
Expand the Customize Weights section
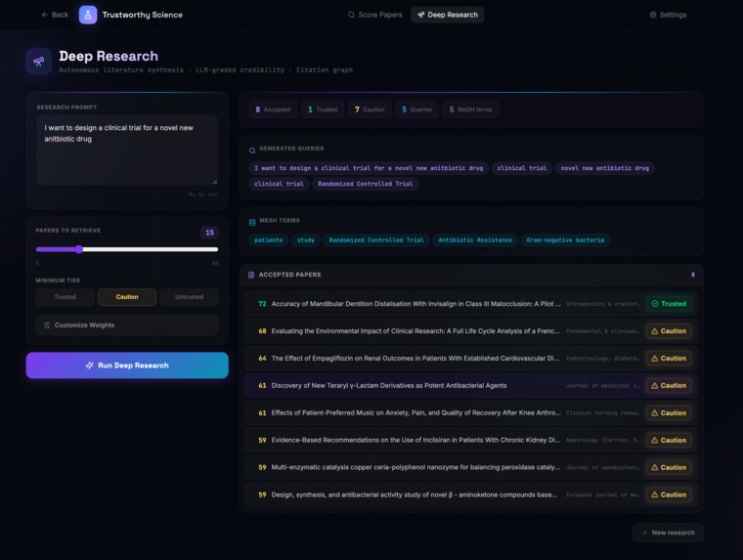127,325
